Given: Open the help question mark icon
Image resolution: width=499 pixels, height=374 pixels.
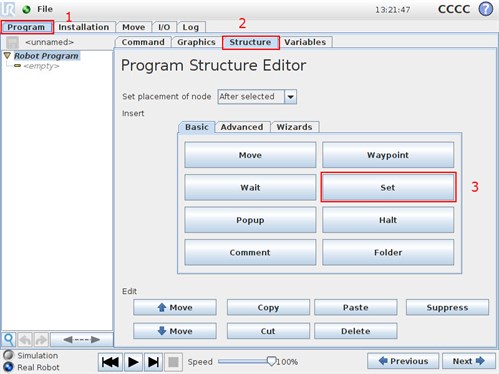Looking at the screenshot, I should point(486,9).
